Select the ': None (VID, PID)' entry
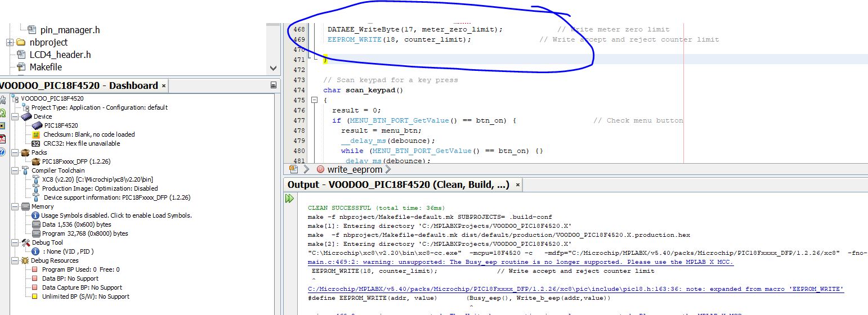The image size is (868, 315). point(68,251)
